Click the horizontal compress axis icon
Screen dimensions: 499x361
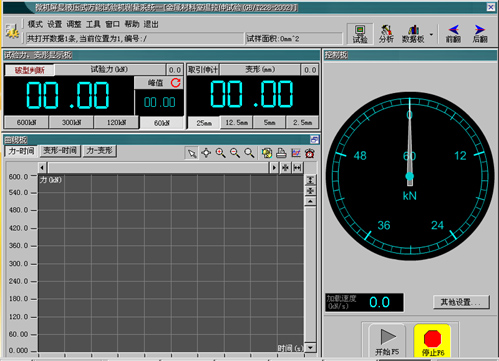pos(285,167)
